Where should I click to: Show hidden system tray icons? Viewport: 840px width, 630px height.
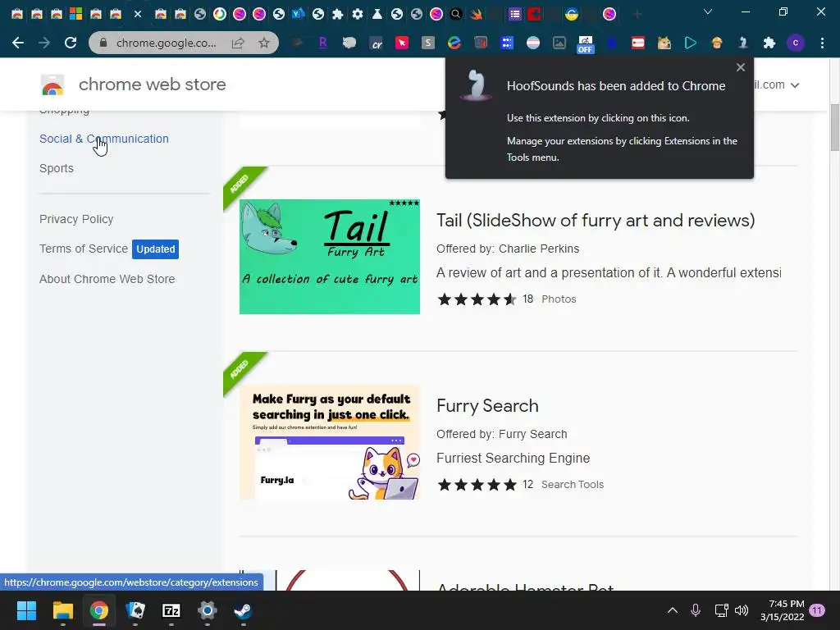[x=673, y=610]
